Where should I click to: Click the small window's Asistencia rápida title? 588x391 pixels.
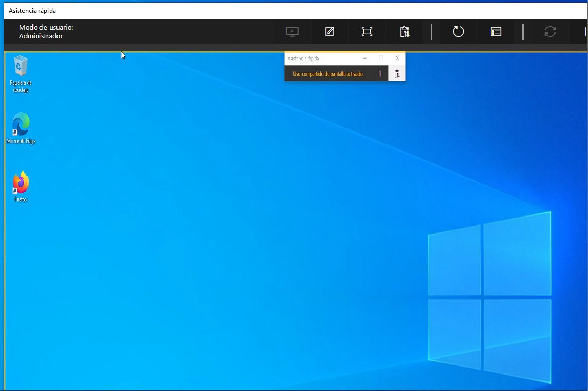click(x=303, y=58)
